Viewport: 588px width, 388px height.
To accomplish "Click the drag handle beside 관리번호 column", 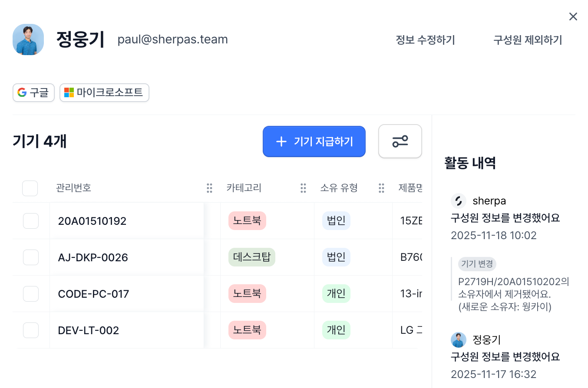I will point(209,188).
